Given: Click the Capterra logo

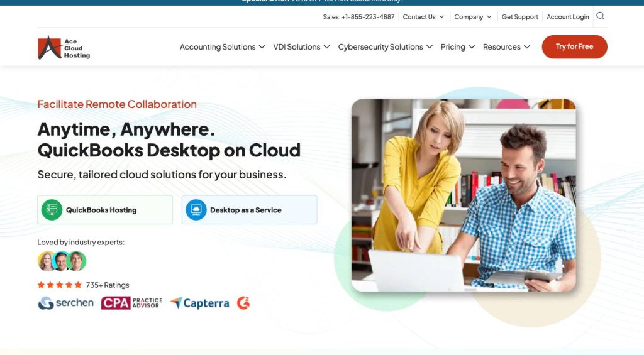Looking at the screenshot, I should click(199, 303).
